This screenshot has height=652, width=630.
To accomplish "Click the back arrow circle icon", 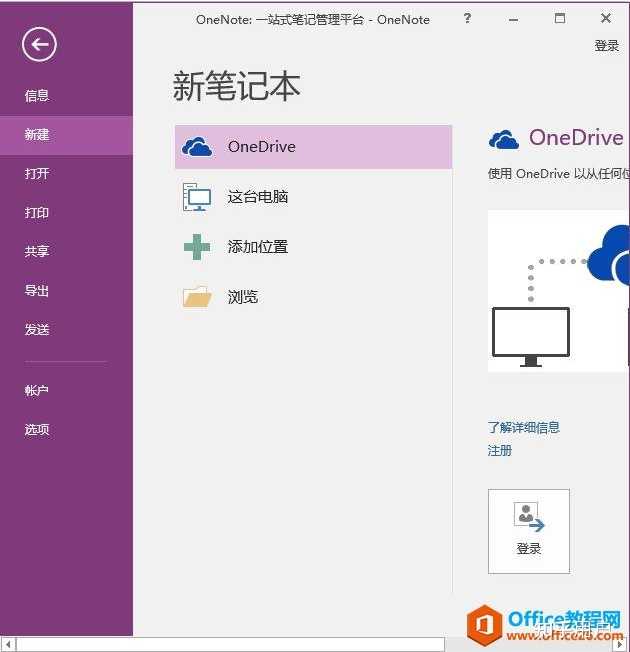I will click(39, 44).
